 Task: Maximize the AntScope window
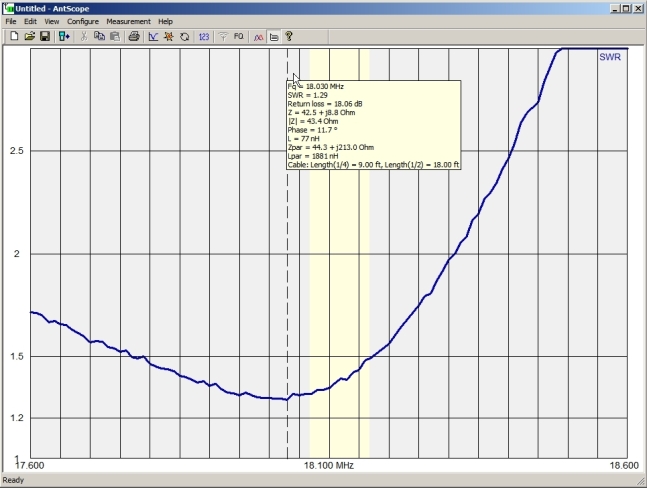(x=626, y=8)
